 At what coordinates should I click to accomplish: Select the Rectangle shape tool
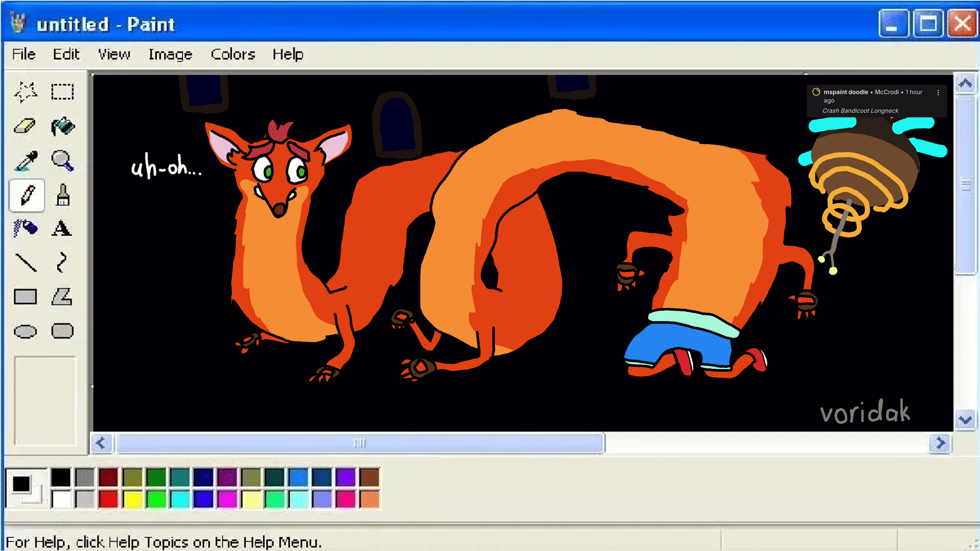(26, 297)
